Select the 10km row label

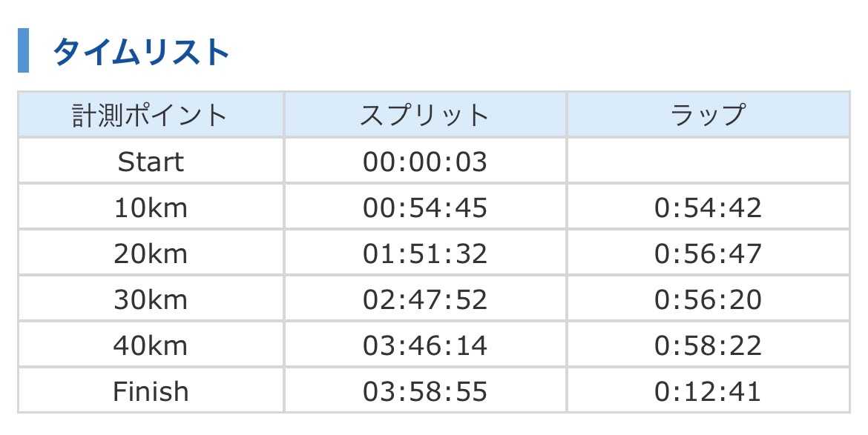151,208
